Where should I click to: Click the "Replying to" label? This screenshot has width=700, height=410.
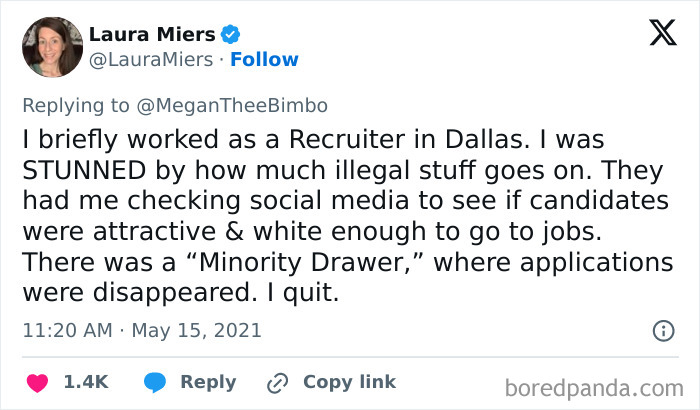[75, 104]
